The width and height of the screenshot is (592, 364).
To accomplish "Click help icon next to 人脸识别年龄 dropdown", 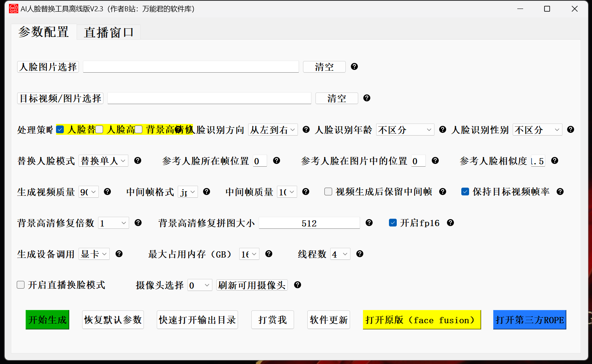I will pos(442,129).
